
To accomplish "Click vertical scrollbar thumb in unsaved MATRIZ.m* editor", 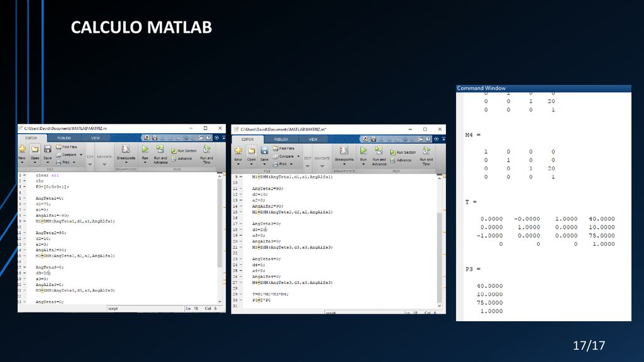I will 439,258.
